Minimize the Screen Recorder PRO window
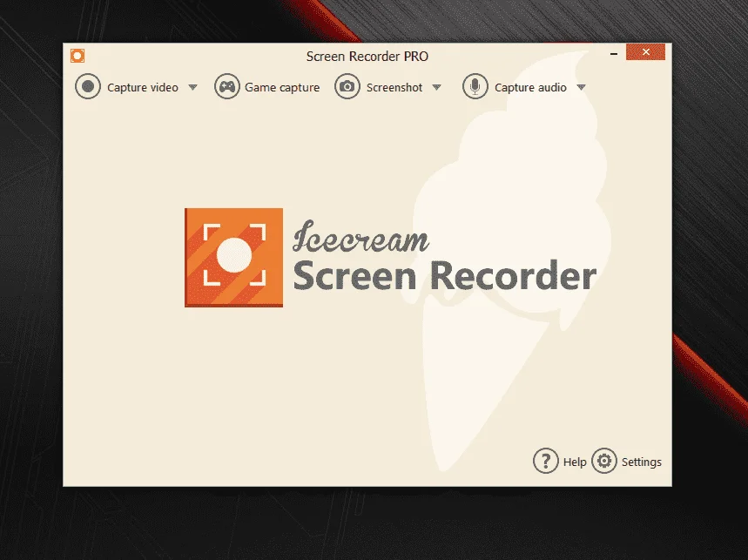 (614, 54)
